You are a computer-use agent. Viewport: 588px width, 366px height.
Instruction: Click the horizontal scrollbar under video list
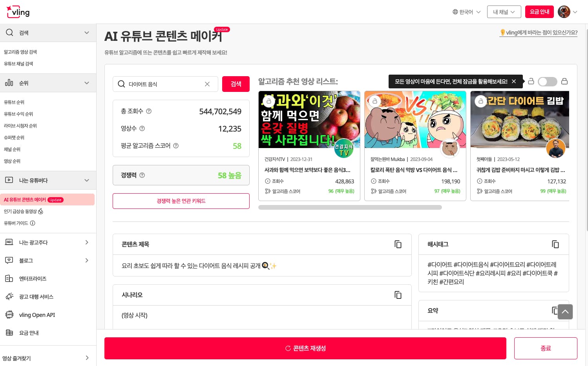[x=350, y=207]
